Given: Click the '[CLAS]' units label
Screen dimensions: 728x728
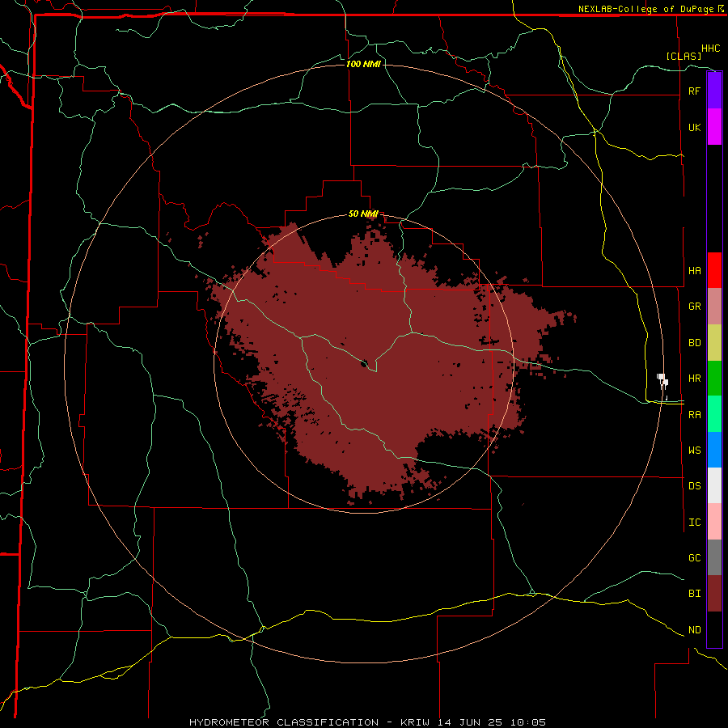Looking at the screenshot, I should click(x=684, y=56).
